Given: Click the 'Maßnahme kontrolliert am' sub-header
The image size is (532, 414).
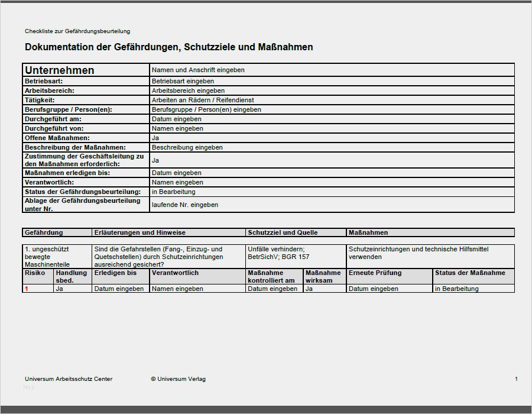Looking at the screenshot, I should [274, 277].
